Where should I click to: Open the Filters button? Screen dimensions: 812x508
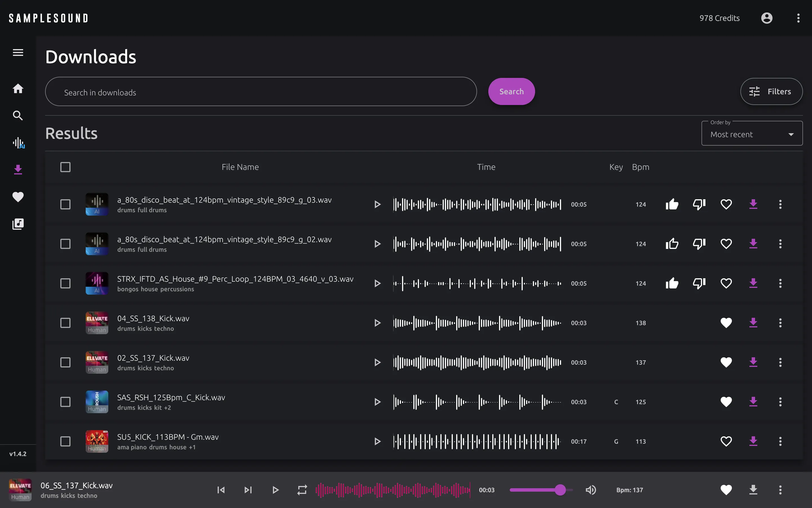771,91
